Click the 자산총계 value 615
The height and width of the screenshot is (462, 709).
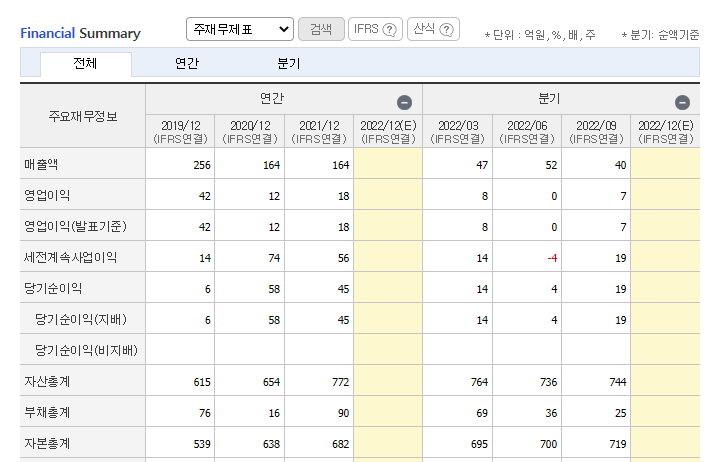click(x=202, y=382)
